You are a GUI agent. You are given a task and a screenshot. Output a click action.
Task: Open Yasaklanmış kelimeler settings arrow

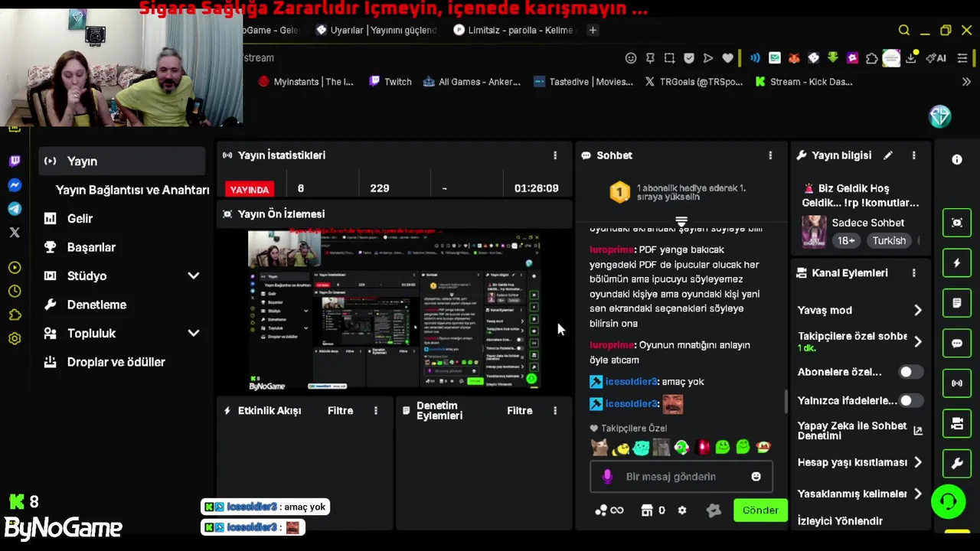(918, 494)
